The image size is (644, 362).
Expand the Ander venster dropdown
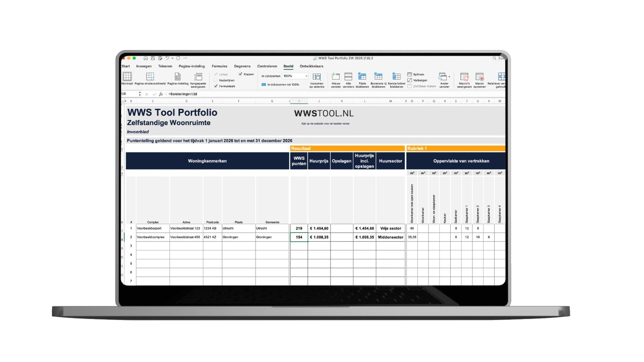pos(449,76)
